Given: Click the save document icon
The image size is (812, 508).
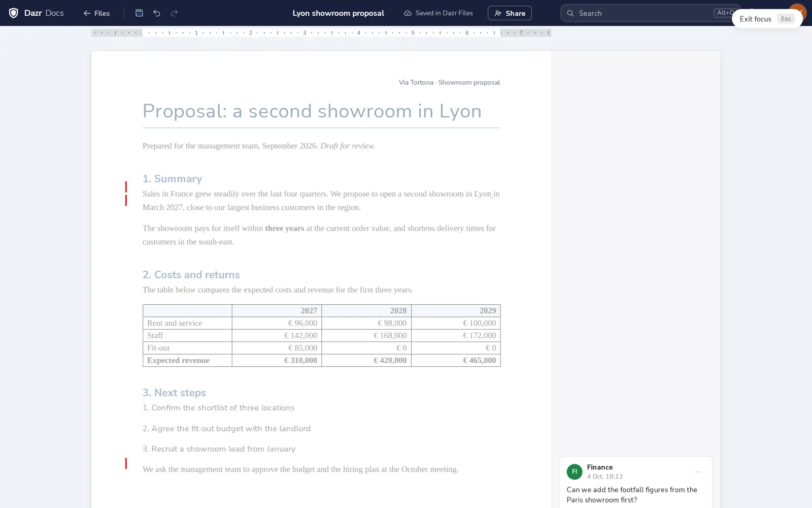Looking at the screenshot, I should (x=139, y=13).
